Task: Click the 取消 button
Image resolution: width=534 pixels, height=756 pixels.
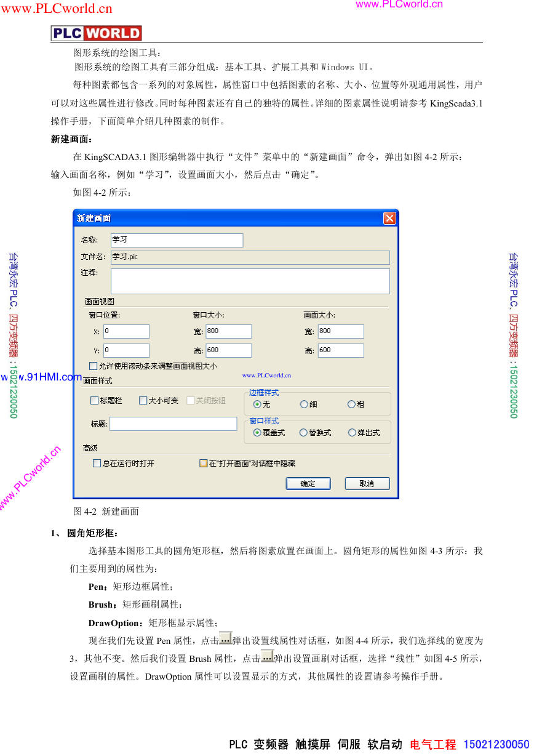Action: pos(367,484)
